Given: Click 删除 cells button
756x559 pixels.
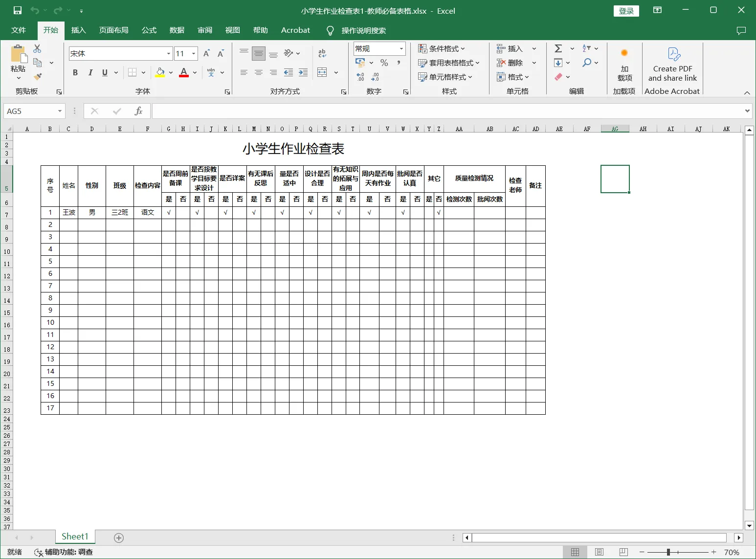Looking at the screenshot, I should pyautogui.click(x=510, y=63).
